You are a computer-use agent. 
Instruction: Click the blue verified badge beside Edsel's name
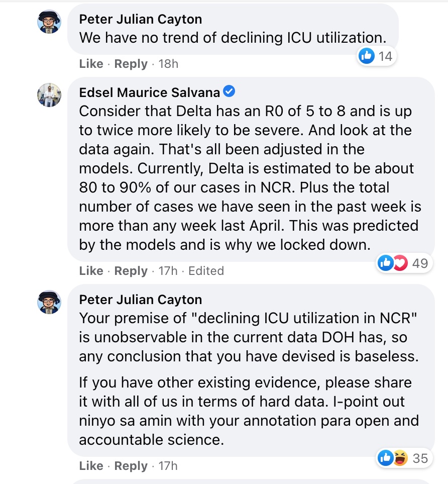click(229, 92)
